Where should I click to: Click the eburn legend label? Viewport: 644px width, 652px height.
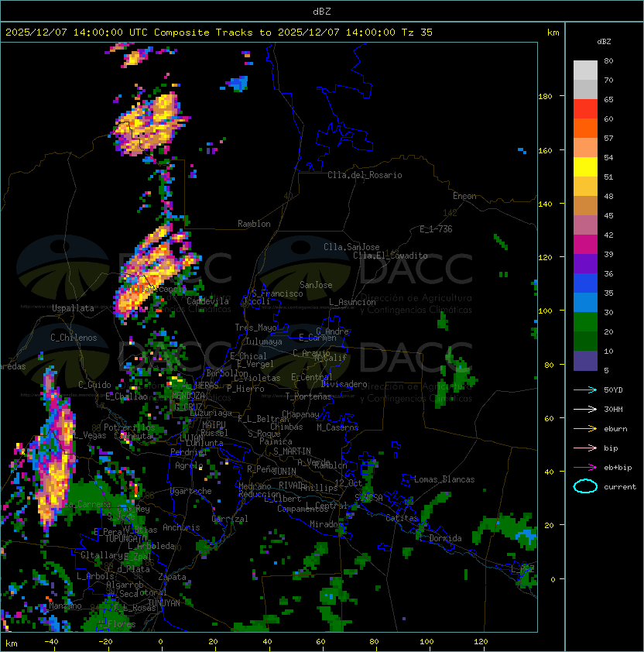(615, 429)
